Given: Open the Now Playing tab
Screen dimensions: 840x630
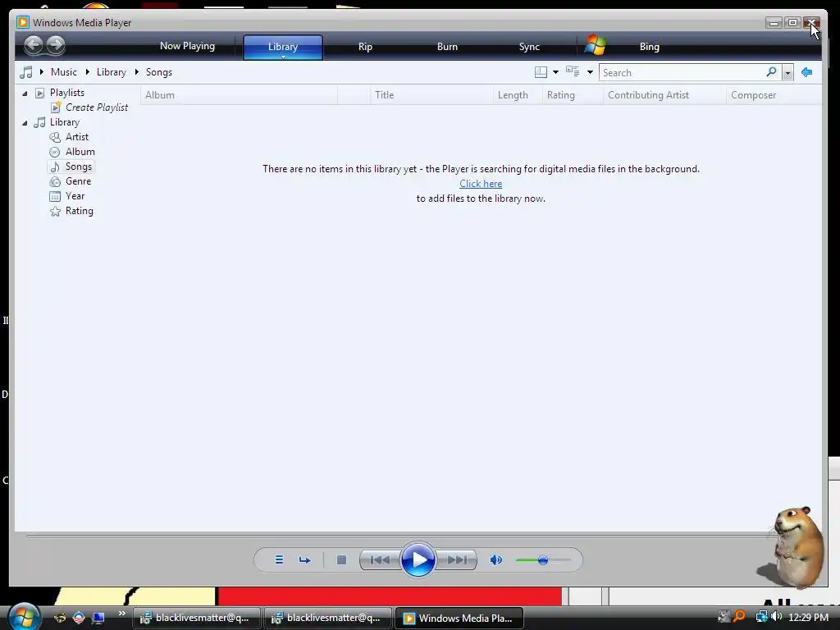Looking at the screenshot, I should click(x=187, y=46).
